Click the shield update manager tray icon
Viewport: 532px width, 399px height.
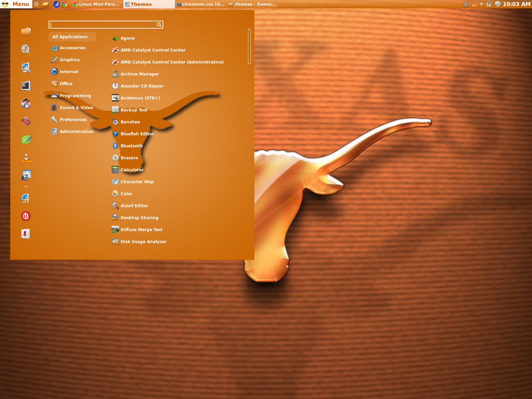(x=498, y=4)
